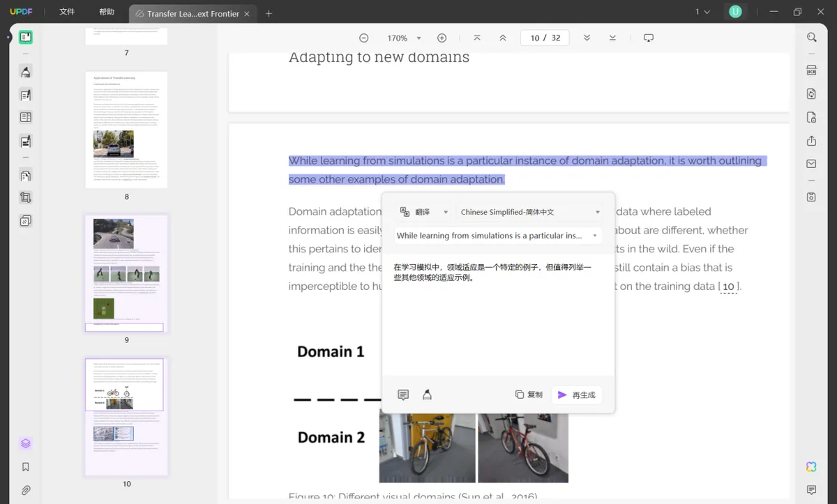Screen dimensions: 837x504
Task: Select page 10 thumbnail
Action: 126,417
